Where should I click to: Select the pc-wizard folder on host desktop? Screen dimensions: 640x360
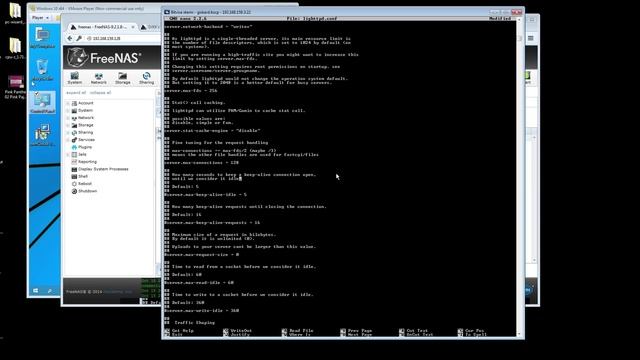coord(15,13)
